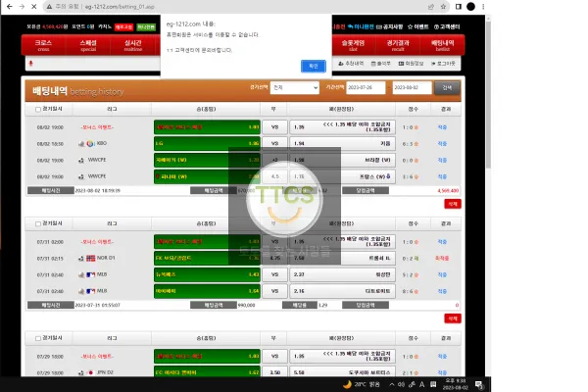Check the second bet slip header checkbox
This screenshot has width=588, height=392.
pyautogui.click(x=38, y=224)
